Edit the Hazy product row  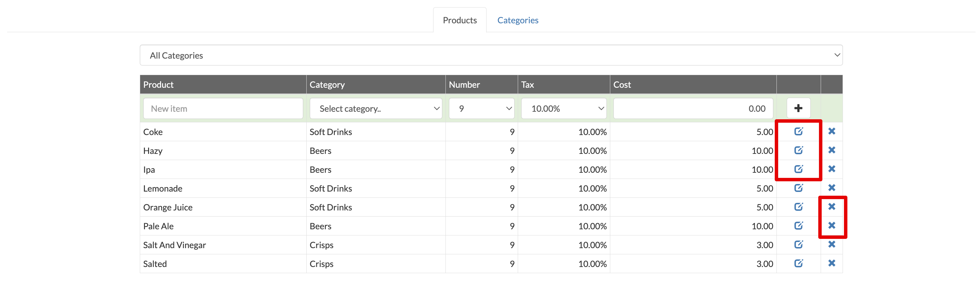(798, 150)
